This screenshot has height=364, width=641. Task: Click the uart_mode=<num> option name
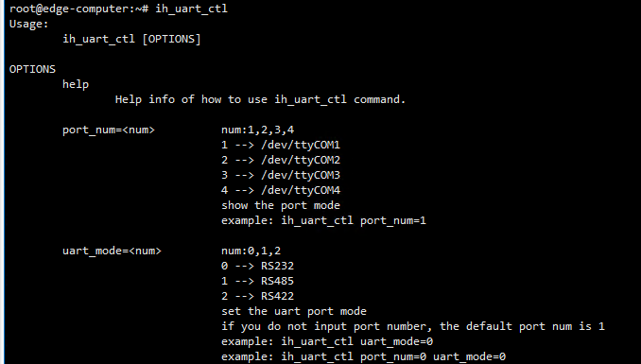click(112, 251)
